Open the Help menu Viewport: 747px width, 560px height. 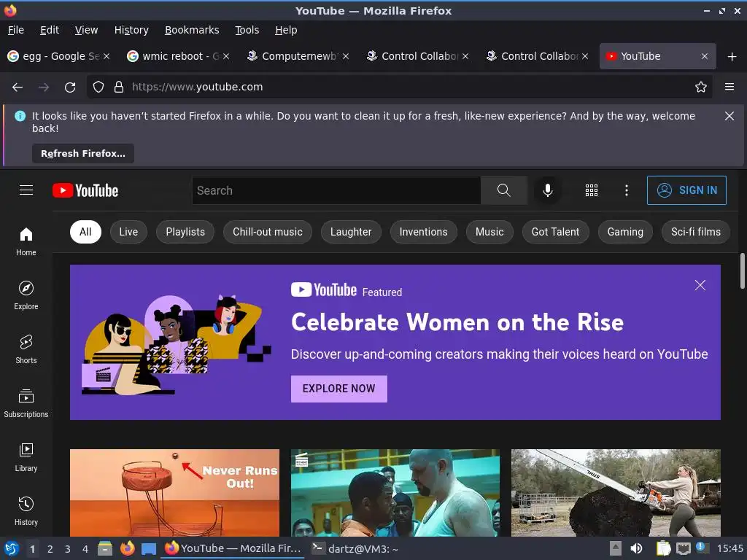286,30
